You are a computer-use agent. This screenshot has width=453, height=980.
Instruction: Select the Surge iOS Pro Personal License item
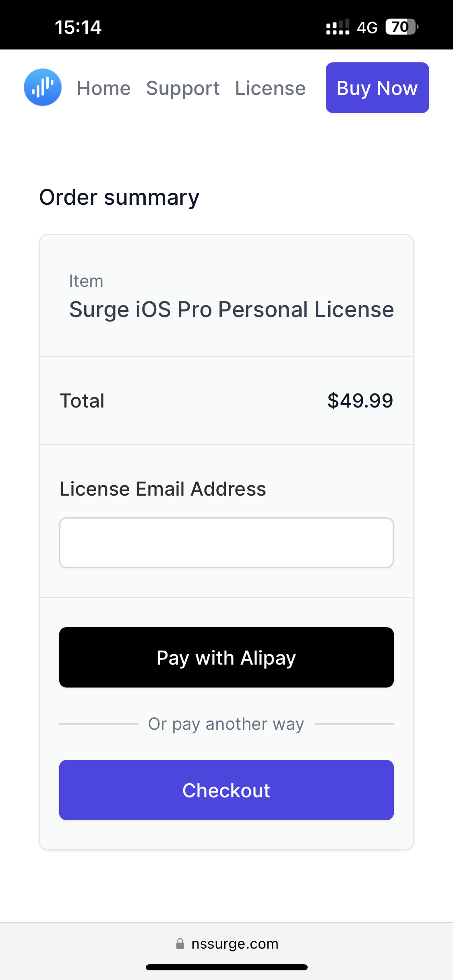tap(232, 309)
